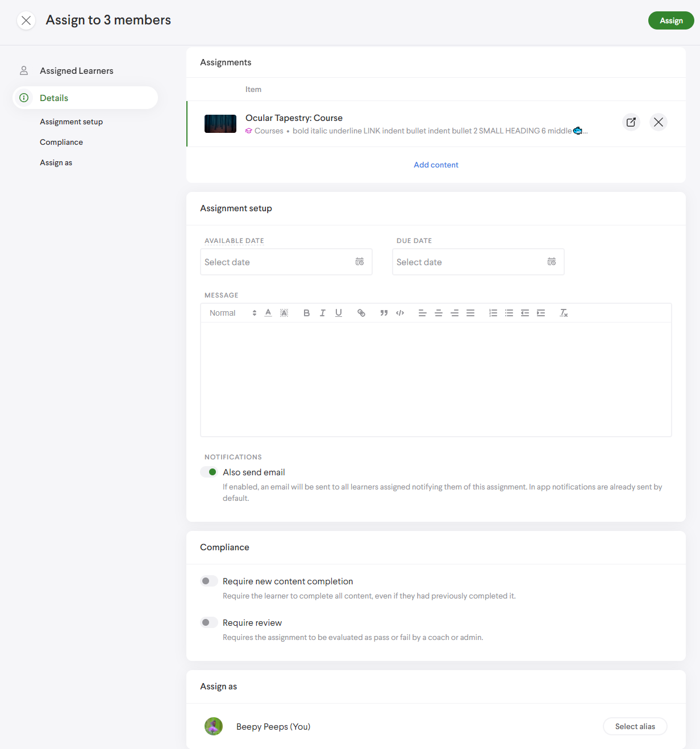This screenshot has width=700, height=749.
Task: Click the green Assign button
Action: pyautogui.click(x=670, y=20)
